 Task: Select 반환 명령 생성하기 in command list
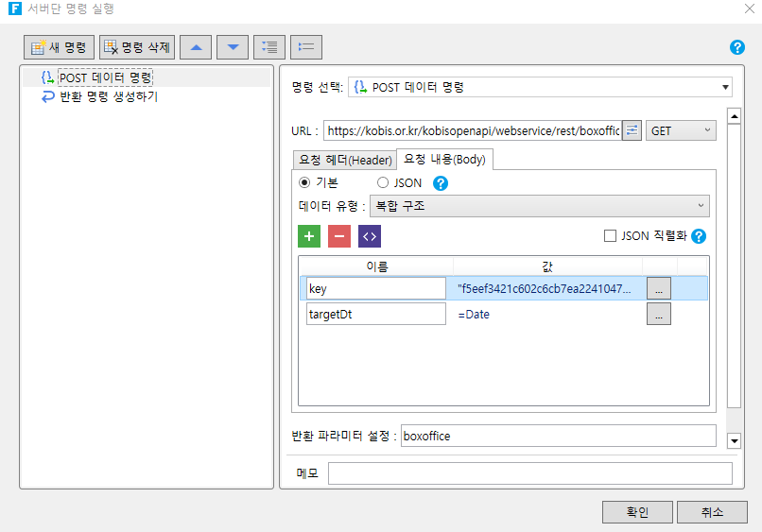pyautogui.click(x=108, y=96)
